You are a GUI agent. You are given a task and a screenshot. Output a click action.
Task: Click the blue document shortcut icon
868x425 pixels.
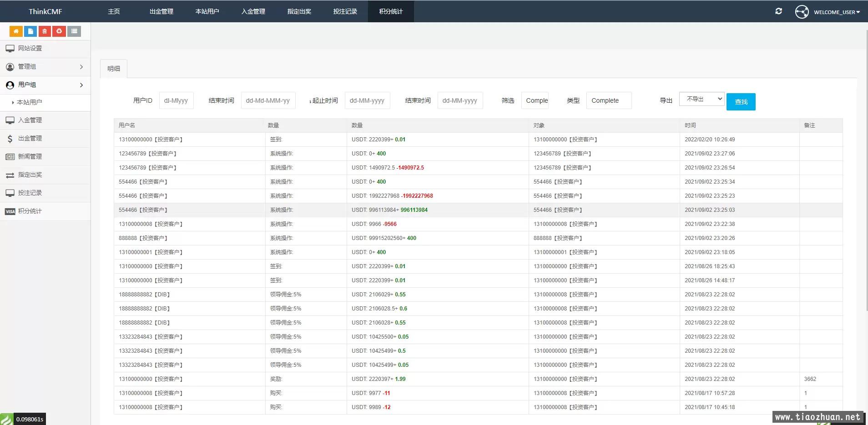[30, 31]
